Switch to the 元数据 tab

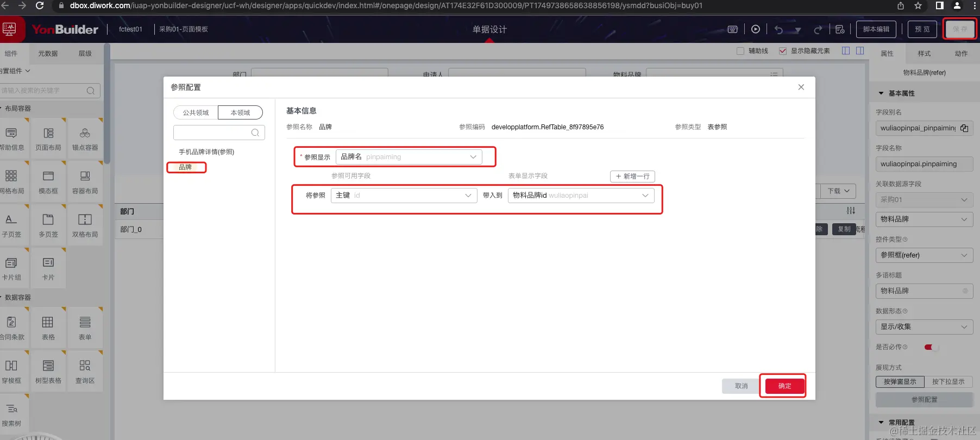[x=48, y=54]
